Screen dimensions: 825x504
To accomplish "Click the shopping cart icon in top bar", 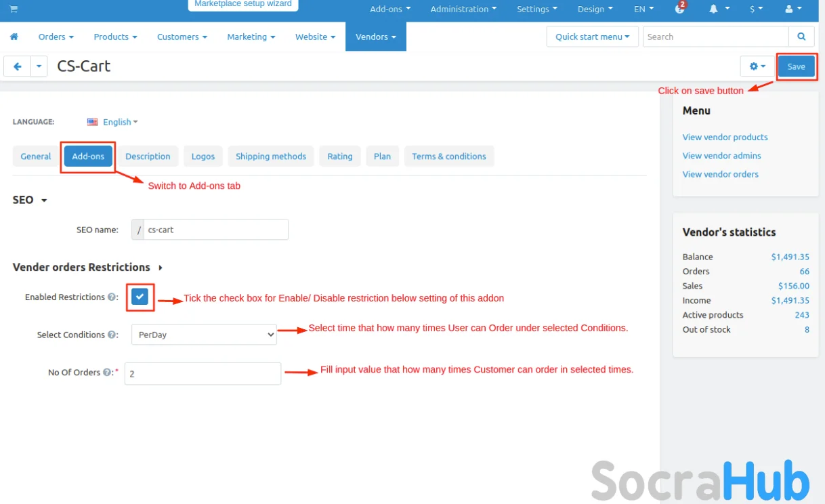I will 14,9.
